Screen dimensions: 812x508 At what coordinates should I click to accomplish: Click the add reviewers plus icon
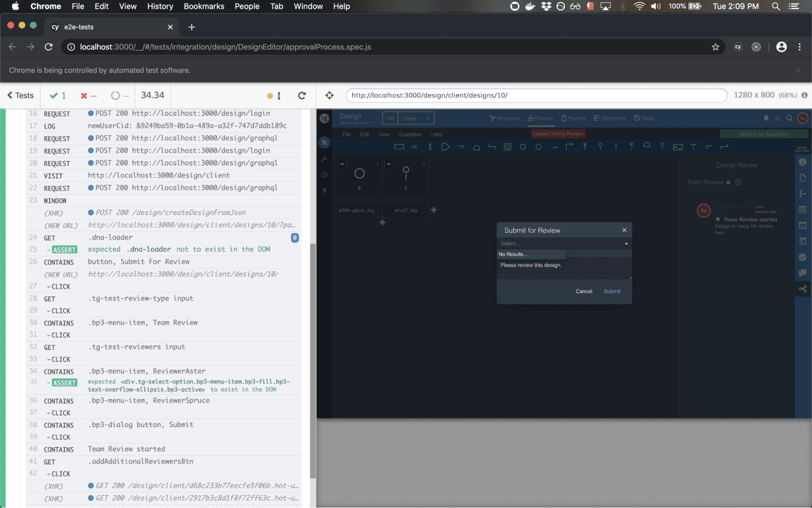point(738,182)
